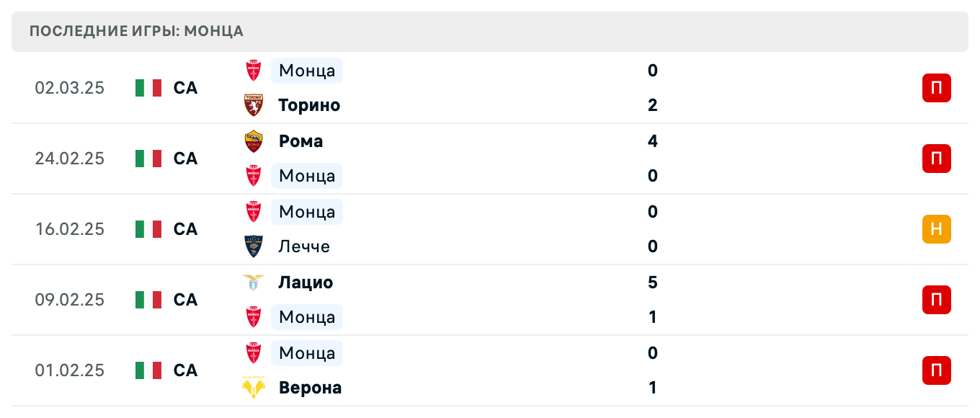Click the 0-0 score of the Lecce match
This screenshot has height=418, width=980.
click(652, 229)
